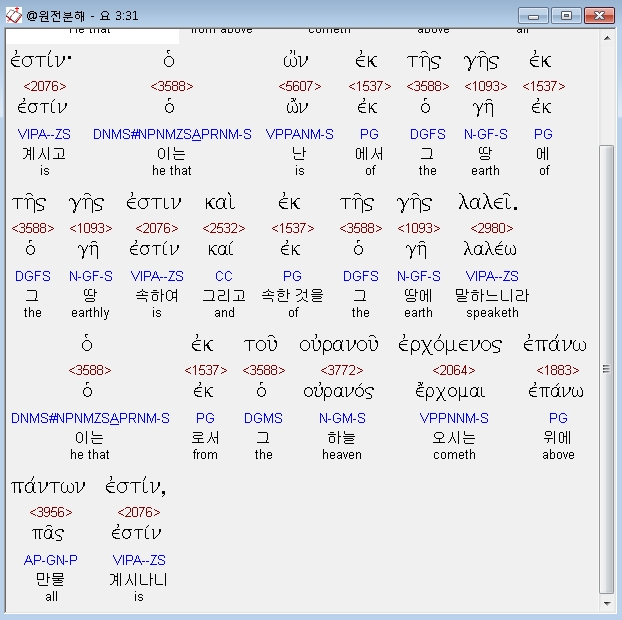This screenshot has height=620, width=622.
Task: Click the vertical scrollbar down arrow
Action: pos(607,603)
